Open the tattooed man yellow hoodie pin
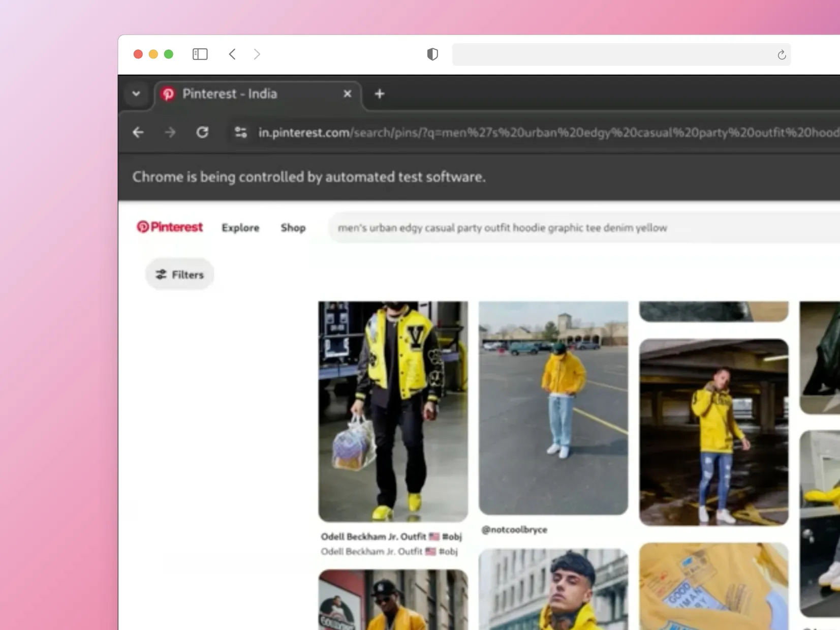 [x=553, y=589]
